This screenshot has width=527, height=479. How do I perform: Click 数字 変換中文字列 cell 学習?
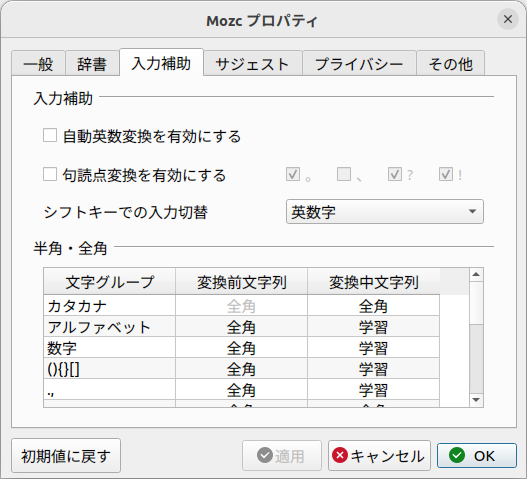tap(373, 348)
